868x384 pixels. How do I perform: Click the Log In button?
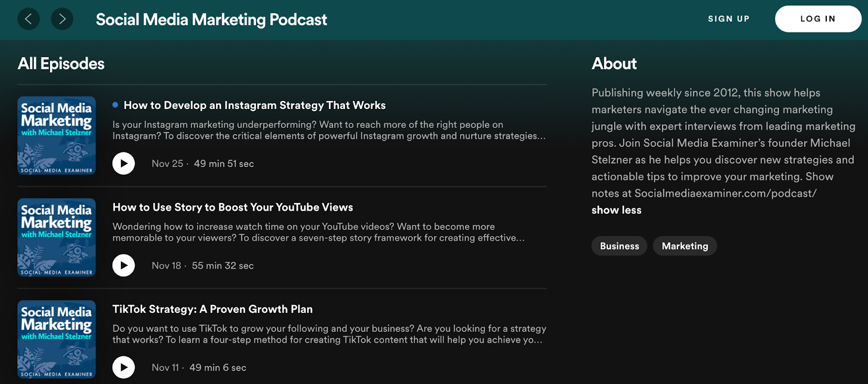[818, 19]
